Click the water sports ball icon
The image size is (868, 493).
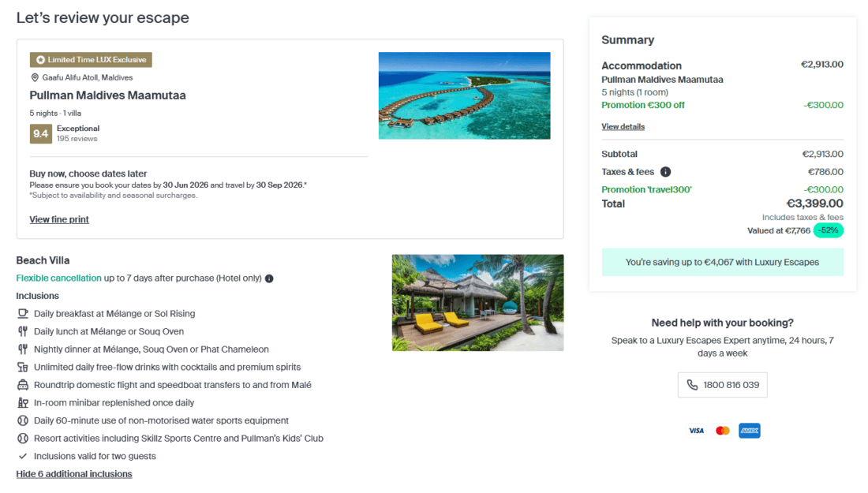click(x=23, y=420)
